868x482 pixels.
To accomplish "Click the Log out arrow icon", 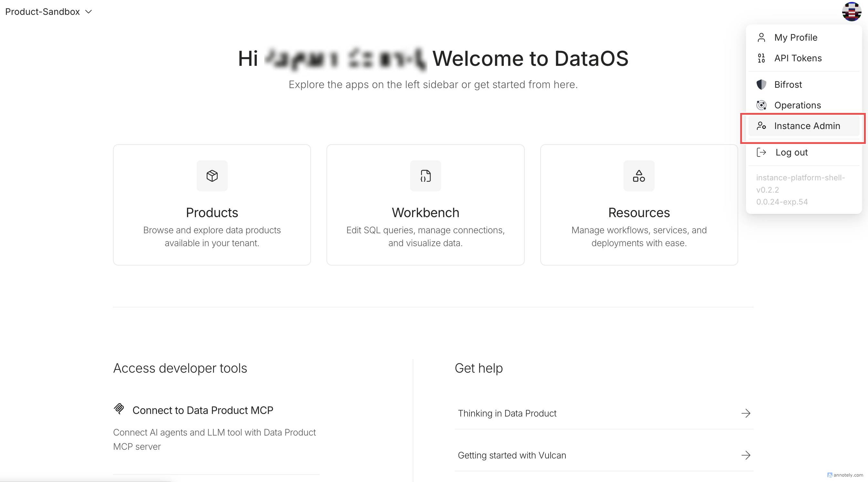I will [761, 152].
